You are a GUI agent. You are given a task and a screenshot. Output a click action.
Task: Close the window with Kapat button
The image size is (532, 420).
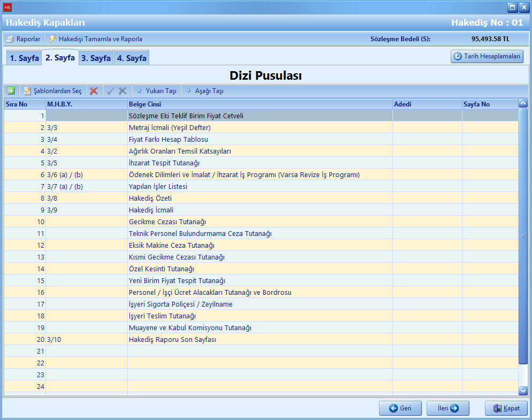pyautogui.click(x=506, y=408)
